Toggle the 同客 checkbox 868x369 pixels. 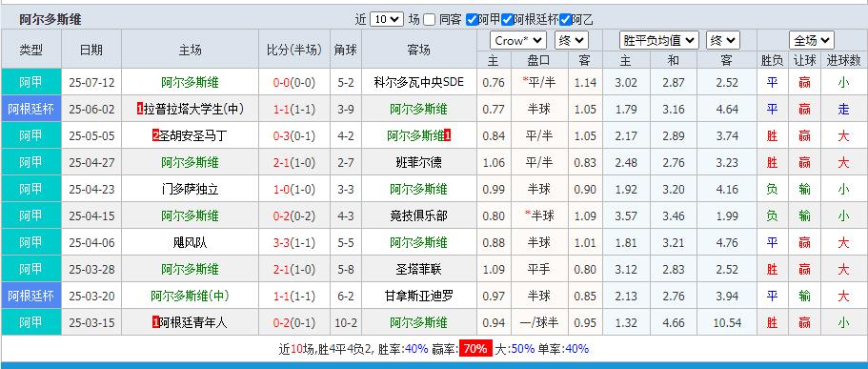coord(430,20)
